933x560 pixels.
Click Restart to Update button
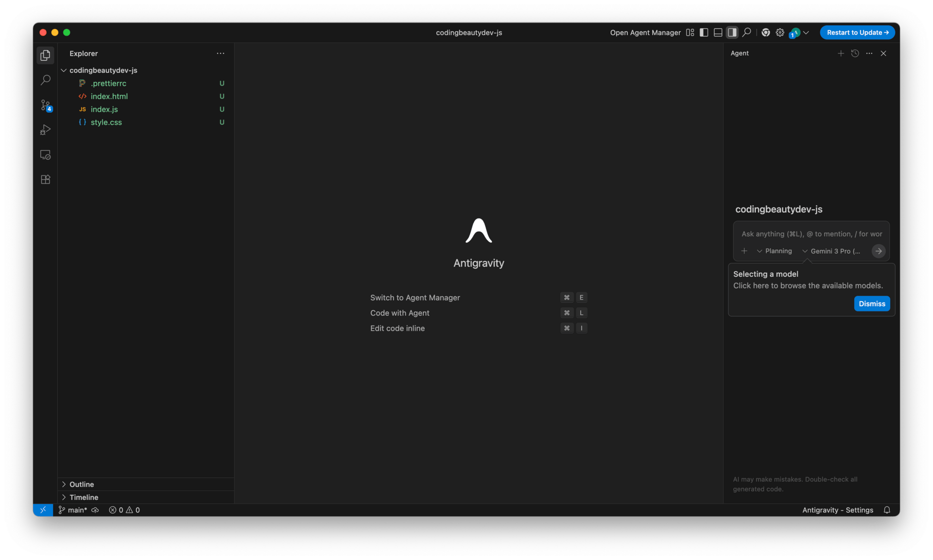(x=857, y=33)
